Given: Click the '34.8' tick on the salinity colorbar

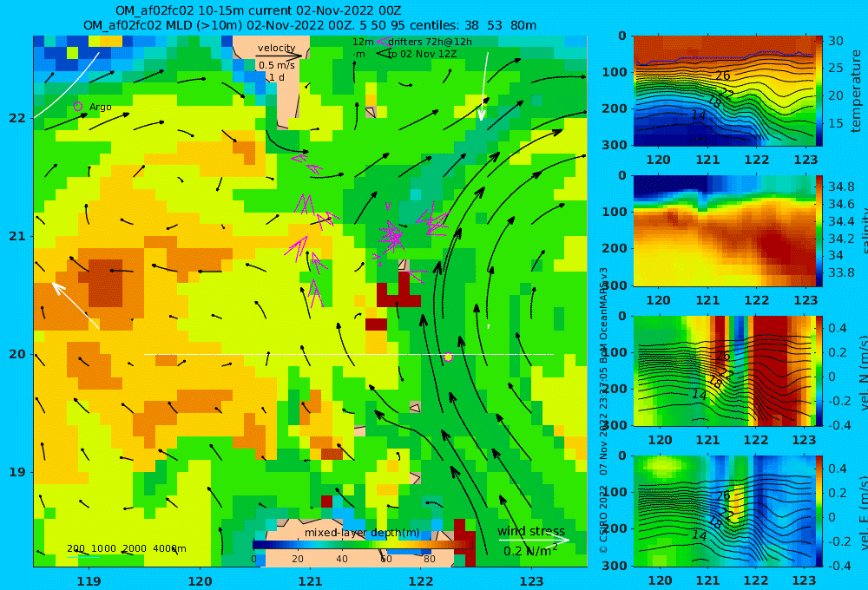Looking at the screenshot, I should [x=841, y=187].
